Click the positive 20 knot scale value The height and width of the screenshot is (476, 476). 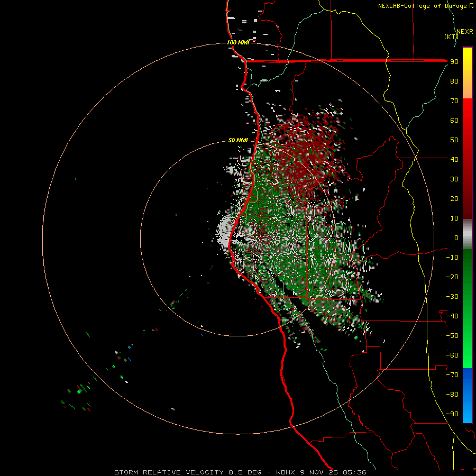[454, 198]
